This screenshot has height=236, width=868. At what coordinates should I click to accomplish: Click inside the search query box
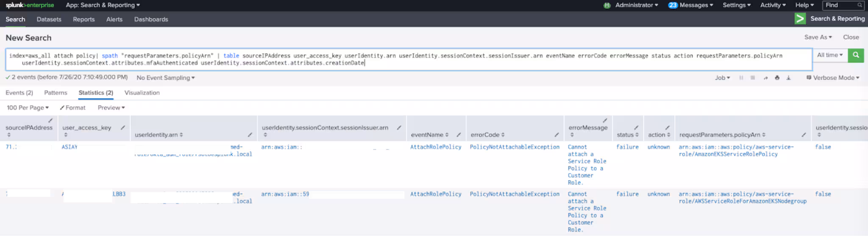(x=407, y=59)
